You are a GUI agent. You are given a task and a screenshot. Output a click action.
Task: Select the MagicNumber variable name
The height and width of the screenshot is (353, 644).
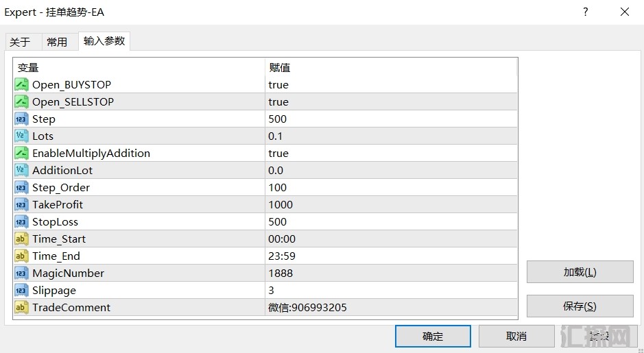coord(68,273)
